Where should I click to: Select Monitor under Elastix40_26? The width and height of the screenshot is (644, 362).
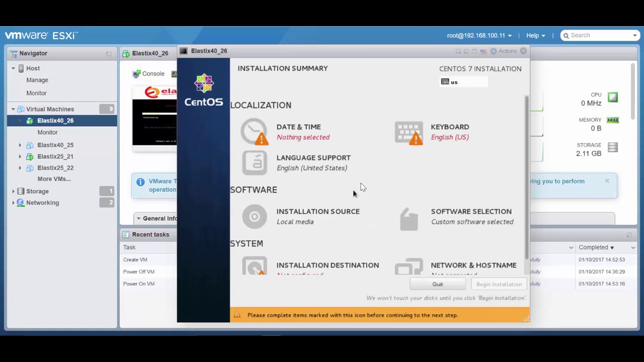coord(47,132)
